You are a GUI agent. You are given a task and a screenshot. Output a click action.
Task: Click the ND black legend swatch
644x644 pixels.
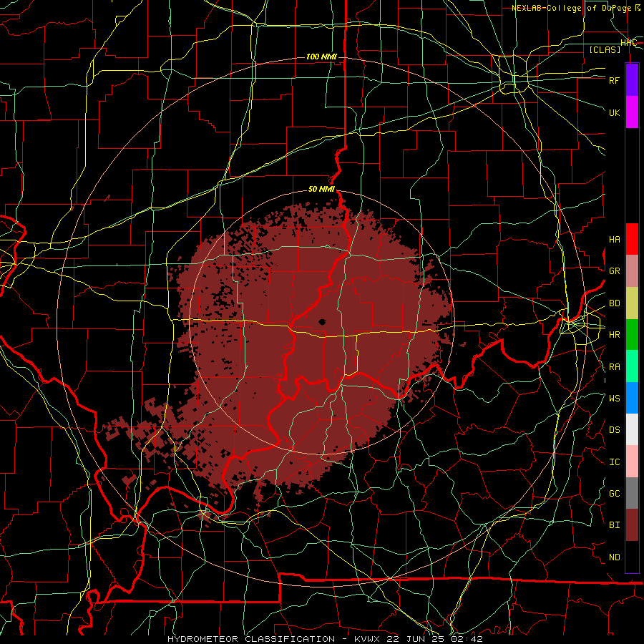click(632, 557)
